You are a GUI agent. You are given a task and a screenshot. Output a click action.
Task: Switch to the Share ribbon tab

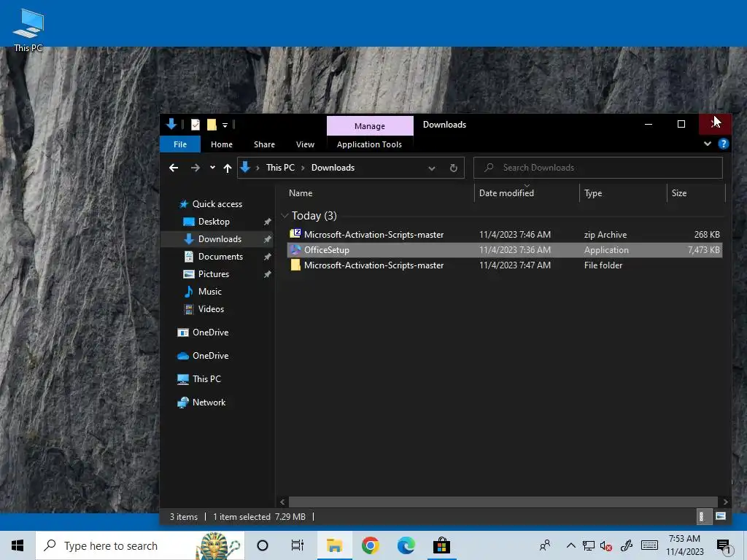(x=264, y=144)
